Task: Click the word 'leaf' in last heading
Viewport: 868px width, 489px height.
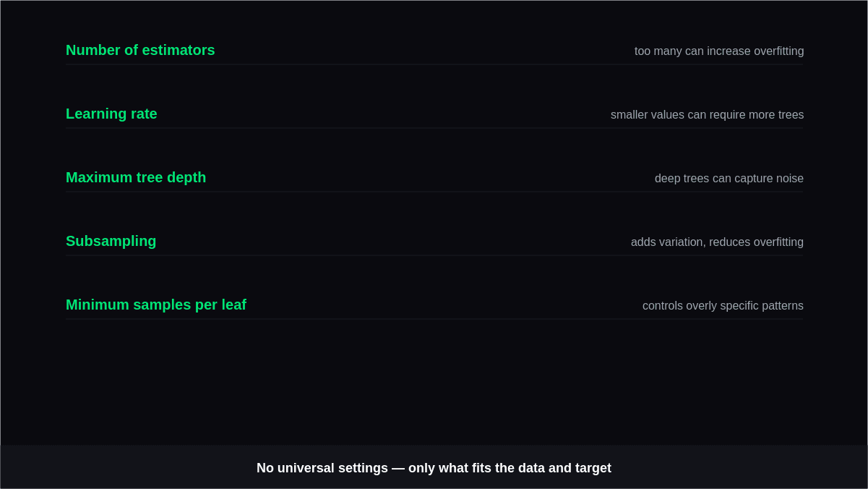Action: pyautogui.click(x=233, y=305)
